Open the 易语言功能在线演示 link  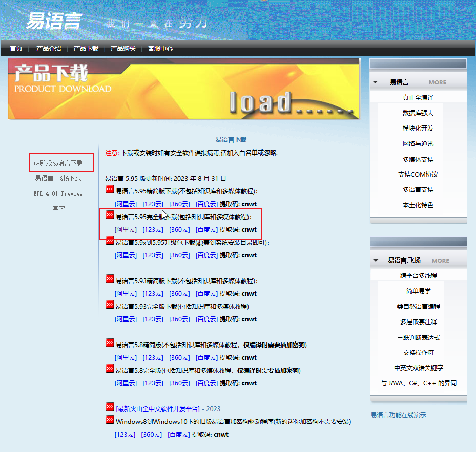[398, 415]
